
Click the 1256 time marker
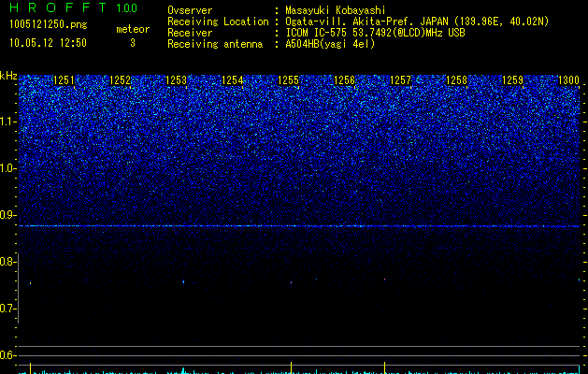[344, 79]
